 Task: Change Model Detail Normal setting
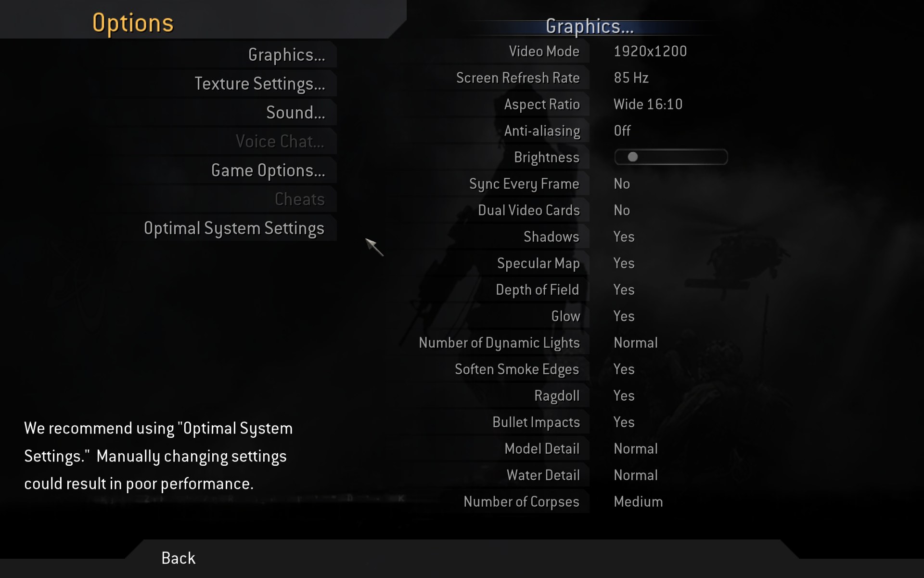[x=635, y=448]
